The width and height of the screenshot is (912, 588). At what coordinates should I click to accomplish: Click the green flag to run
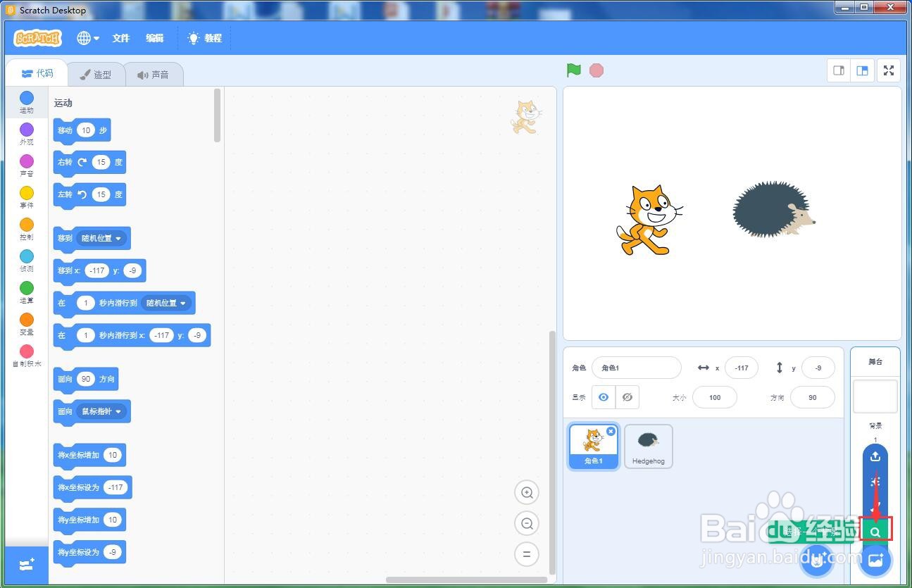574,70
